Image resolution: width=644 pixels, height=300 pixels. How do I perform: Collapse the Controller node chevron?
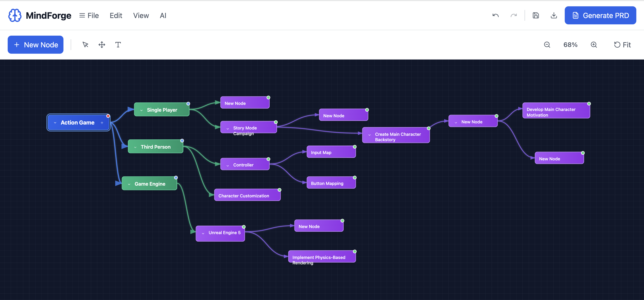[228, 165]
